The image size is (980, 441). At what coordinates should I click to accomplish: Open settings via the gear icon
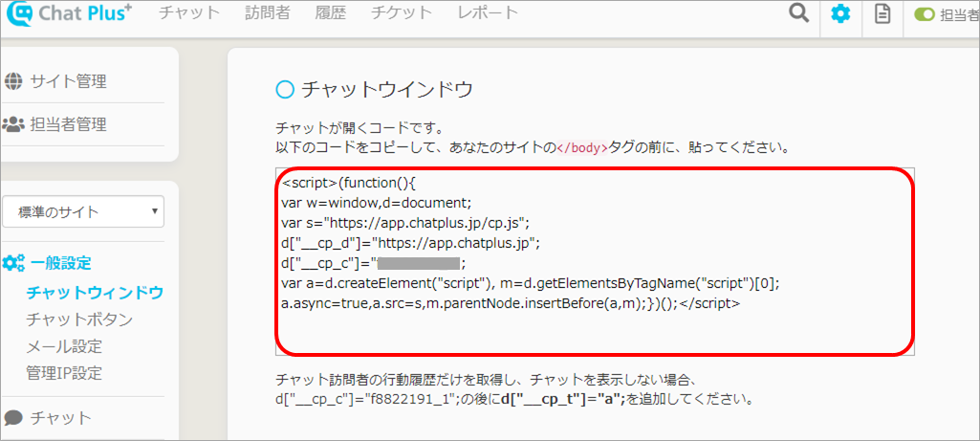[840, 14]
